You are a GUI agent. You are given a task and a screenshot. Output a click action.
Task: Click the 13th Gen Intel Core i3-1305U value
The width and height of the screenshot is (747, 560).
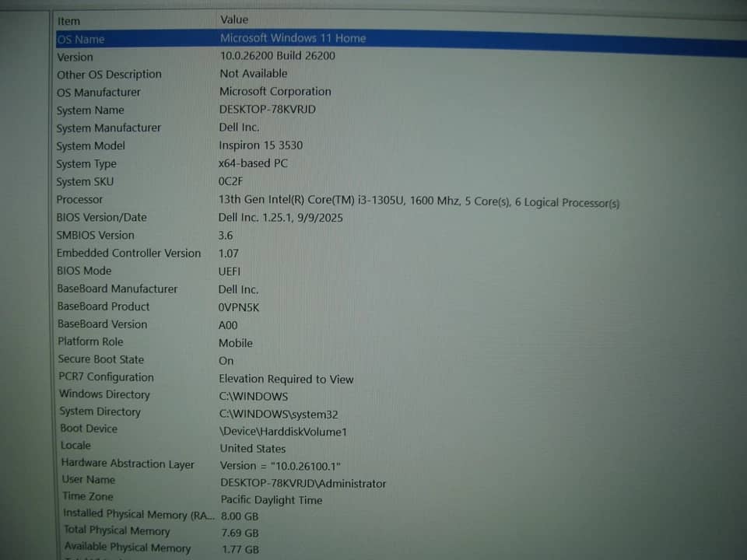coord(419,201)
